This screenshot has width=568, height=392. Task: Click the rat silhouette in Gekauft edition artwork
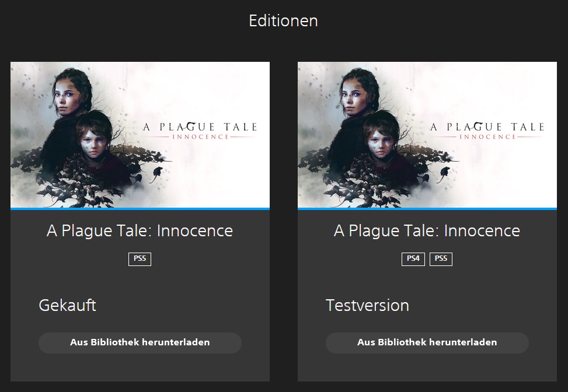pyautogui.click(x=158, y=172)
